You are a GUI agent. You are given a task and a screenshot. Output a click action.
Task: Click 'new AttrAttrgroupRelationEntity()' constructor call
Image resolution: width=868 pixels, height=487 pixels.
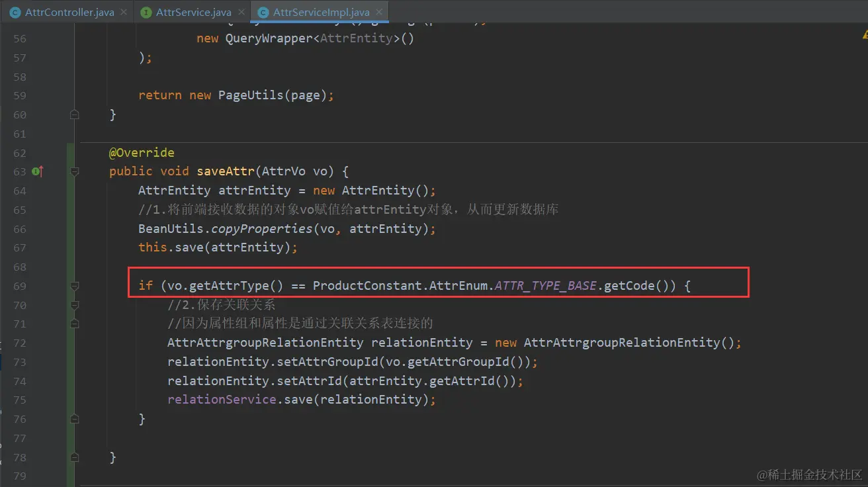tap(615, 343)
